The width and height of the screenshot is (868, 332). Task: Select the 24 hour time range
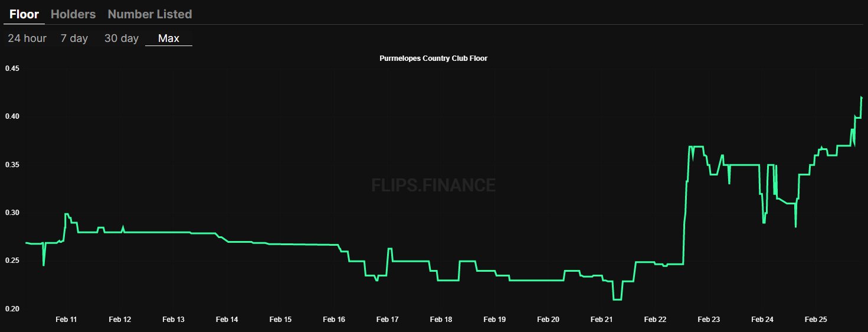(x=27, y=38)
